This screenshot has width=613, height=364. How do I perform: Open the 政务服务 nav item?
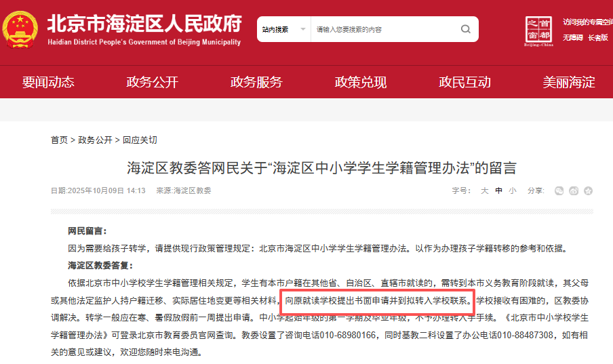[256, 82]
